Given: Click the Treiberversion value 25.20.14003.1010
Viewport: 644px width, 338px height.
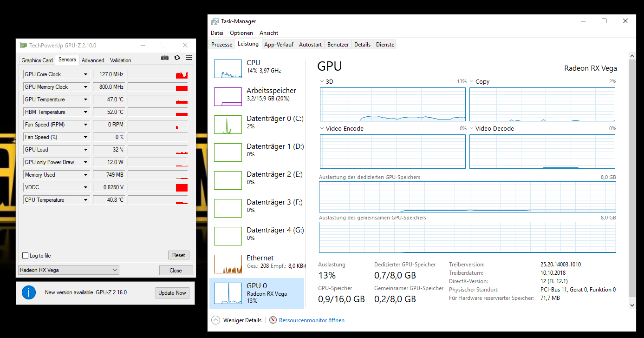Looking at the screenshot, I should click(x=560, y=265).
